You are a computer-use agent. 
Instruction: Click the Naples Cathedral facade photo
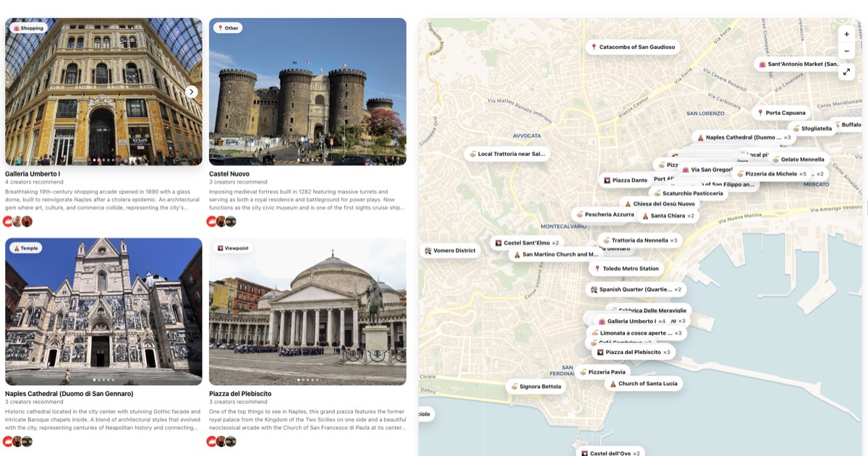(x=103, y=311)
